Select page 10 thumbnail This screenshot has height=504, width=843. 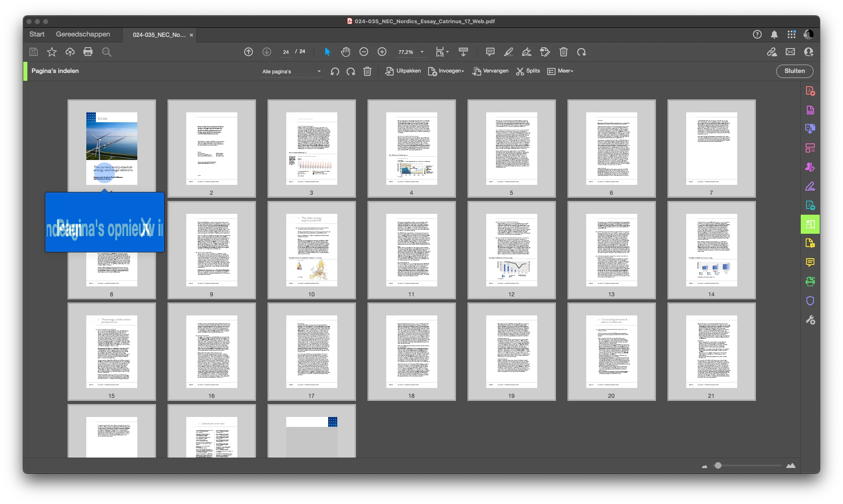pos(312,250)
